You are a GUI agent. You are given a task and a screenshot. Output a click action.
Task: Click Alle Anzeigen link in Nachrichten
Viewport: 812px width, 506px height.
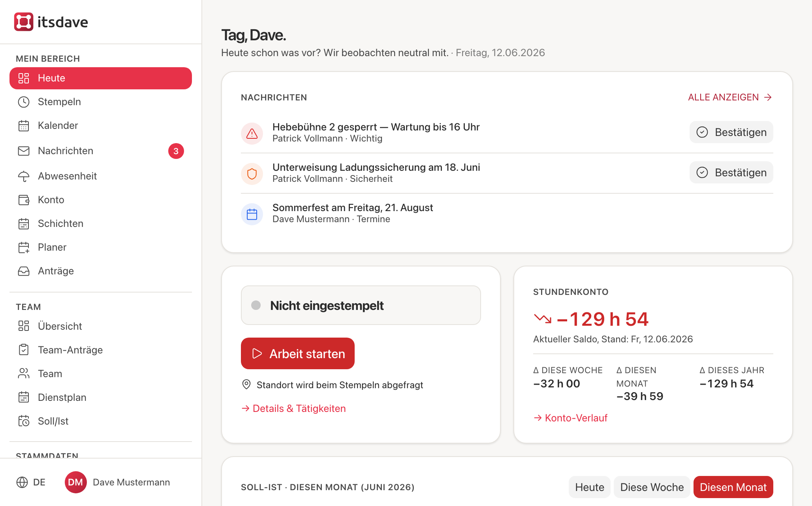point(730,97)
